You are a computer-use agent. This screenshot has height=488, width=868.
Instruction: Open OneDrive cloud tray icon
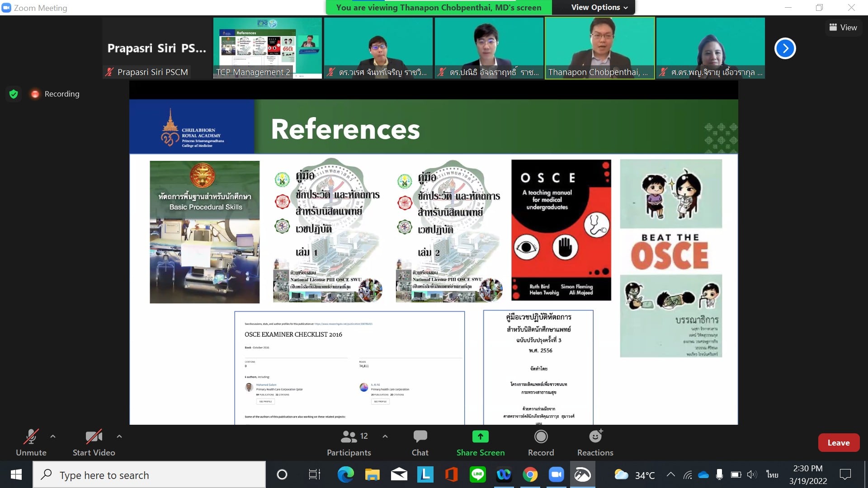coord(703,474)
